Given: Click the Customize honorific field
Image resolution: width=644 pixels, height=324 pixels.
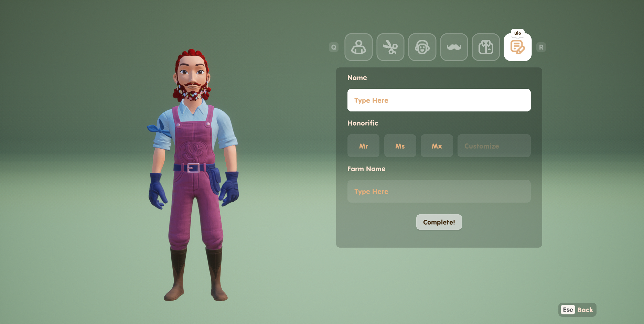Looking at the screenshot, I should [494, 146].
